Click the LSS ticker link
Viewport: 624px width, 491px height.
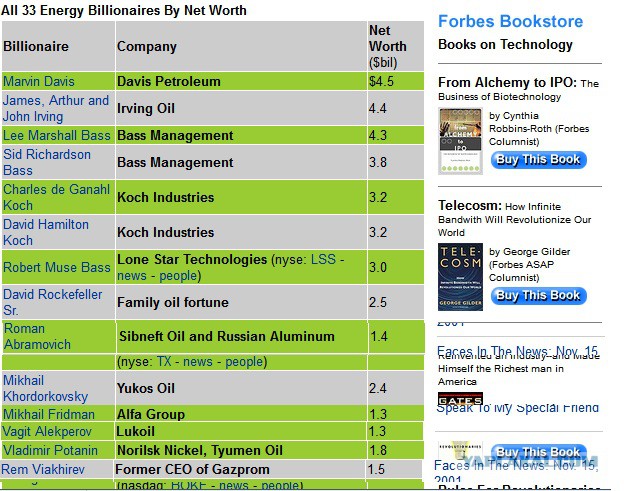(x=323, y=259)
